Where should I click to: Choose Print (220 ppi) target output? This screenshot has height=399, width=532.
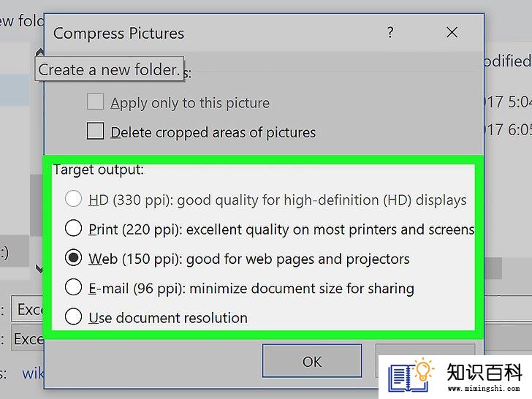click(x=73, y=228)
